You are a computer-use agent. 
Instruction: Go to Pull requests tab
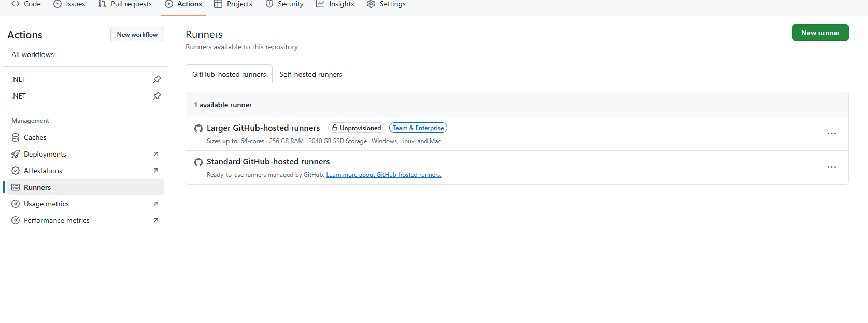(x=125, y=4)
